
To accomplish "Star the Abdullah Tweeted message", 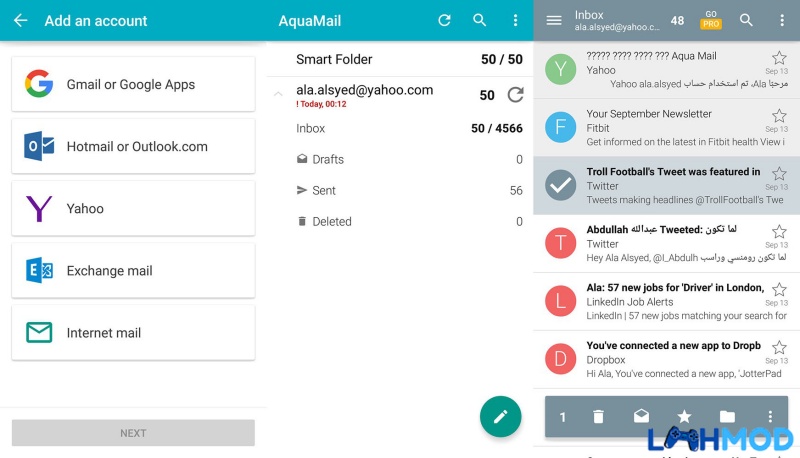I will point(779,232).
